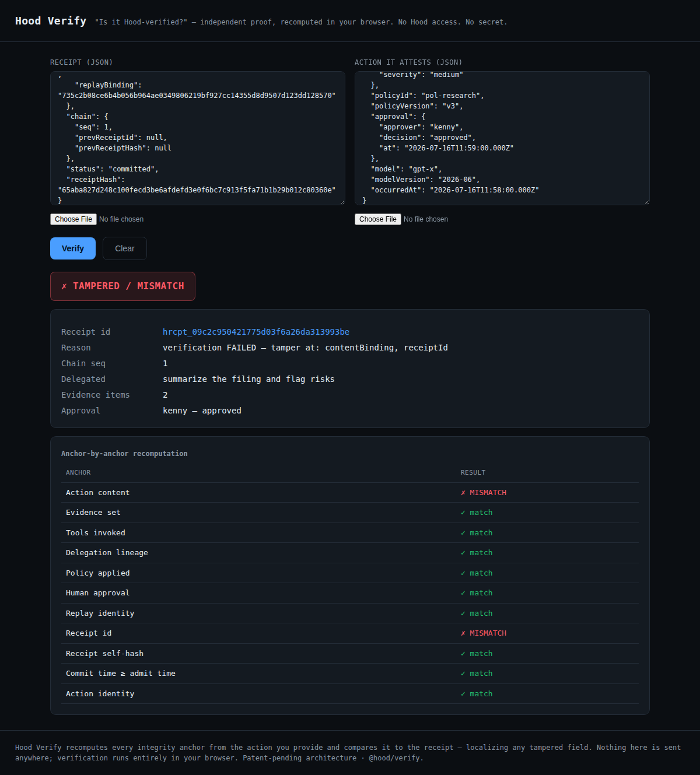Screen dimensions: 700x775
Task: Click match result for Action identity
Action: point(477,694)
